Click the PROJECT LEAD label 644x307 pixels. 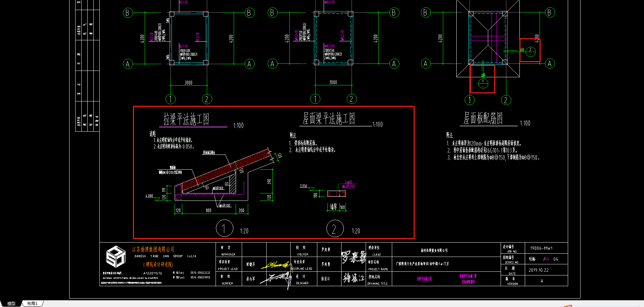228,269
